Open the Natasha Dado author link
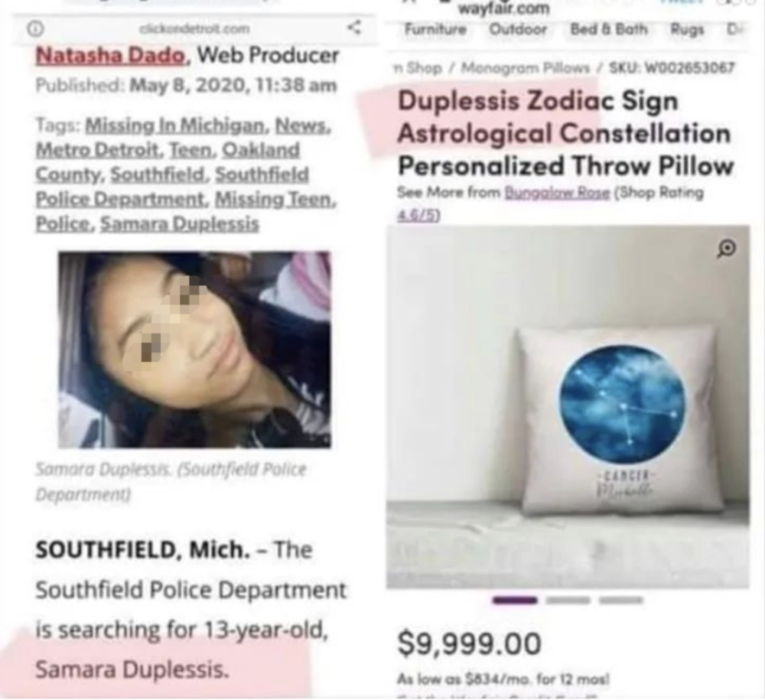This screenshot has width=765, height=700. [x=110, y=55]
